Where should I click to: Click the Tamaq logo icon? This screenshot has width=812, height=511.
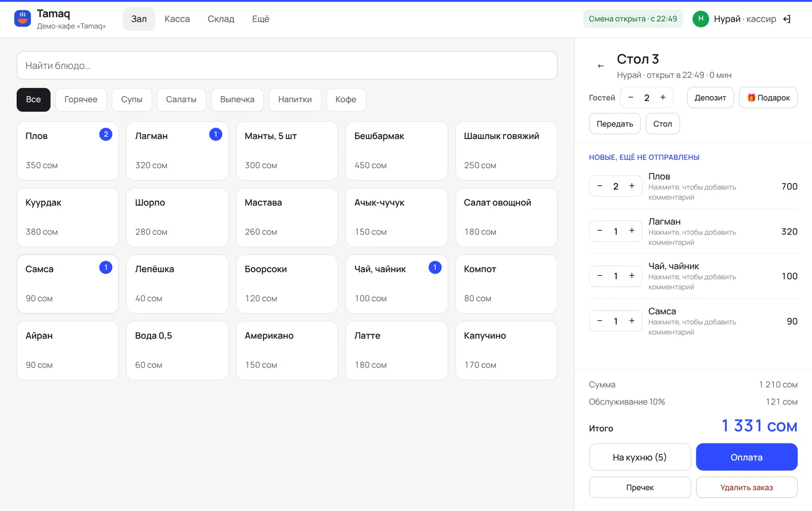(22, 19)
